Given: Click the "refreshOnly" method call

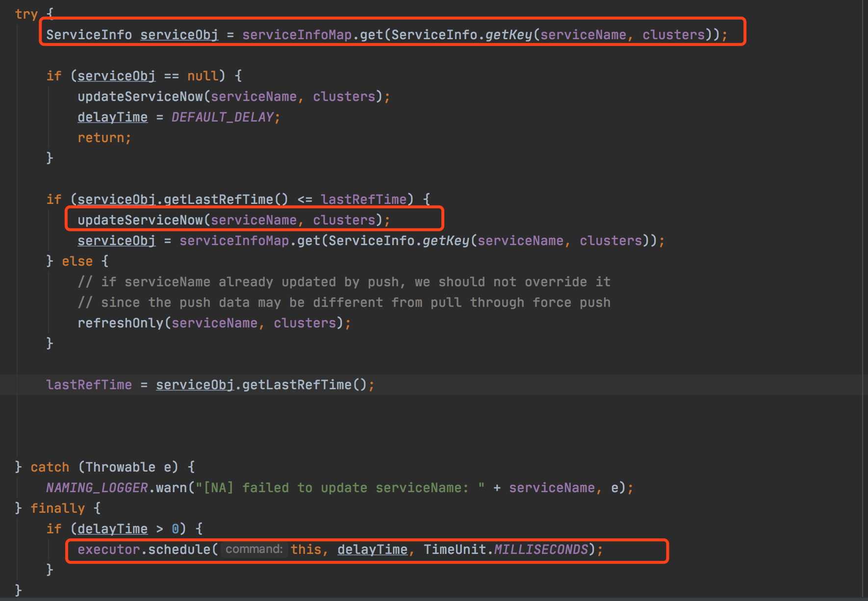Looking at the screenshot, I should click(x=120, y=323).
